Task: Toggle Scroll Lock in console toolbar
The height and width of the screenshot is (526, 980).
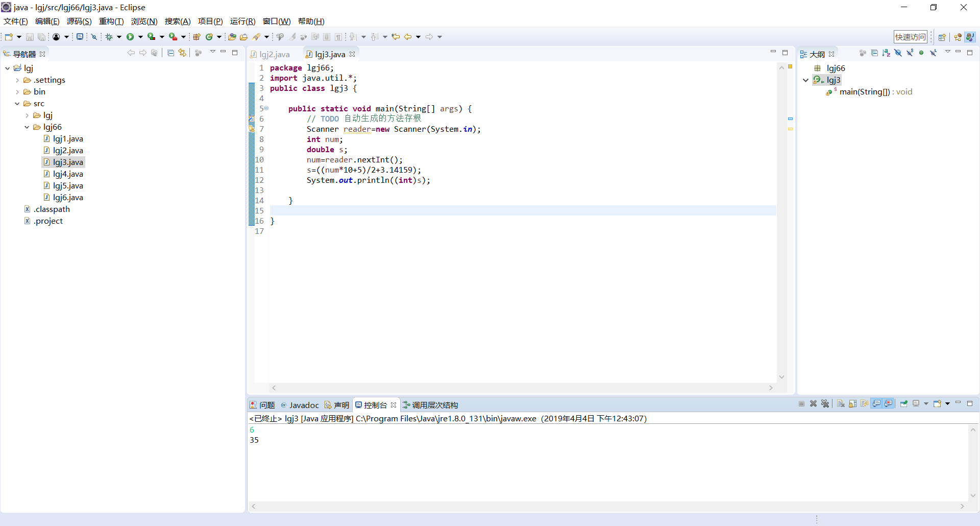Action: 852,404
